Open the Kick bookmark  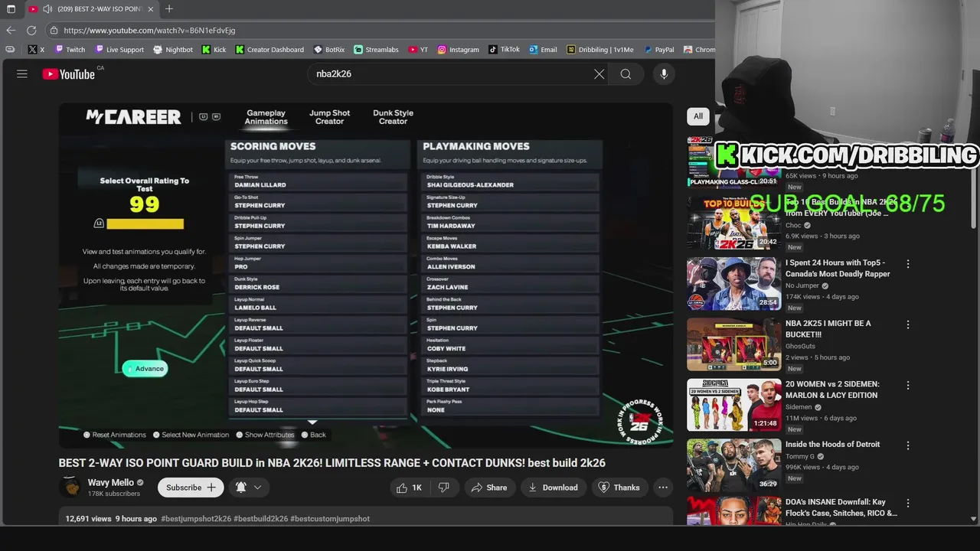point(214,50)
